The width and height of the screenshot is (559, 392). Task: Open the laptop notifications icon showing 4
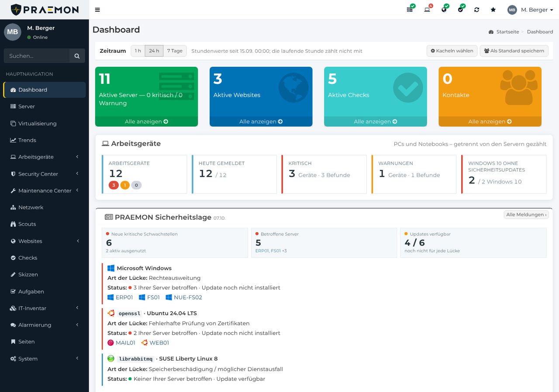pos(427,10)
